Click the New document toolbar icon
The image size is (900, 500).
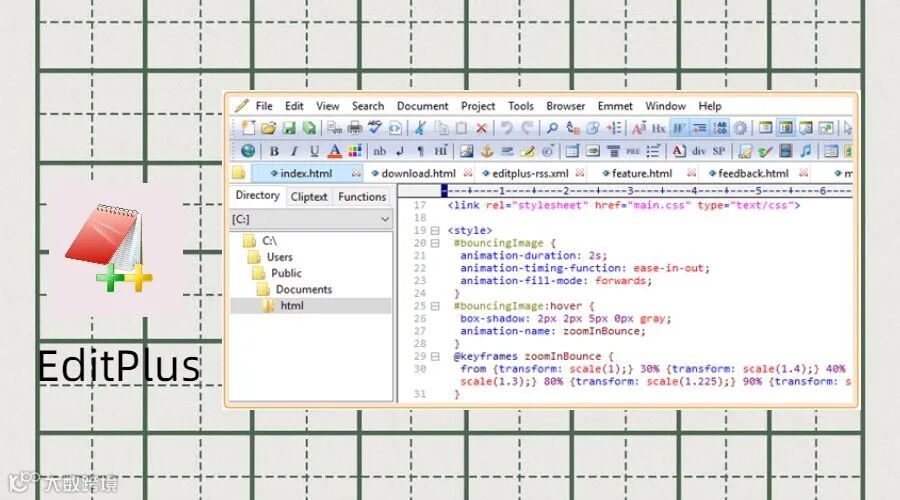[x=249, y=127]
